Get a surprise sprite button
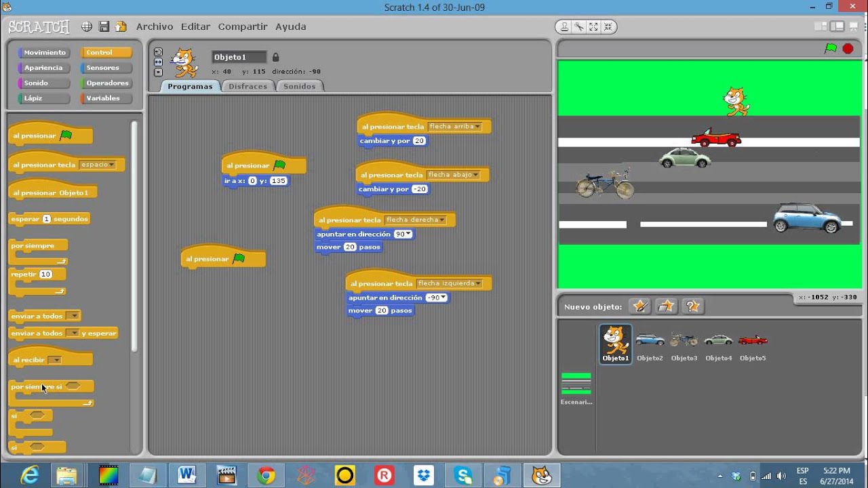The height and width of the screenshot is (488, 868). click(692, 306)
